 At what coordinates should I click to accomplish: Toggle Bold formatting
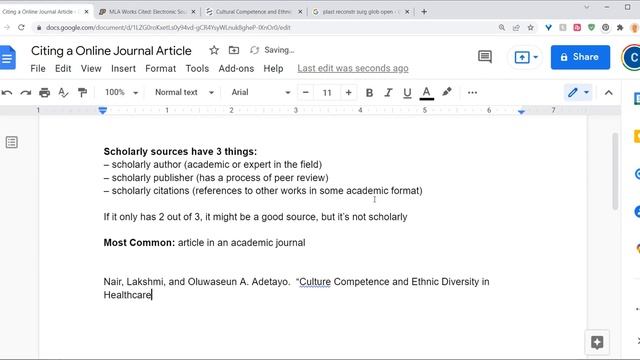tap(369, 93)
